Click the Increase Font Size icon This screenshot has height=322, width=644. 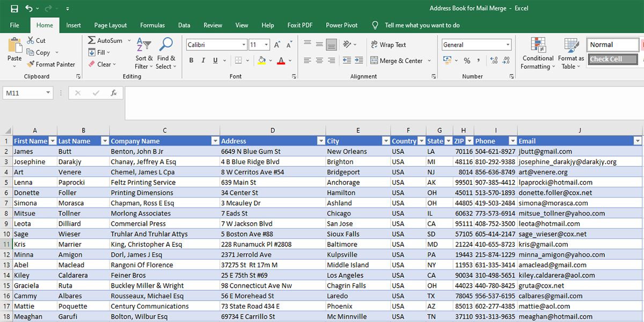277,45
